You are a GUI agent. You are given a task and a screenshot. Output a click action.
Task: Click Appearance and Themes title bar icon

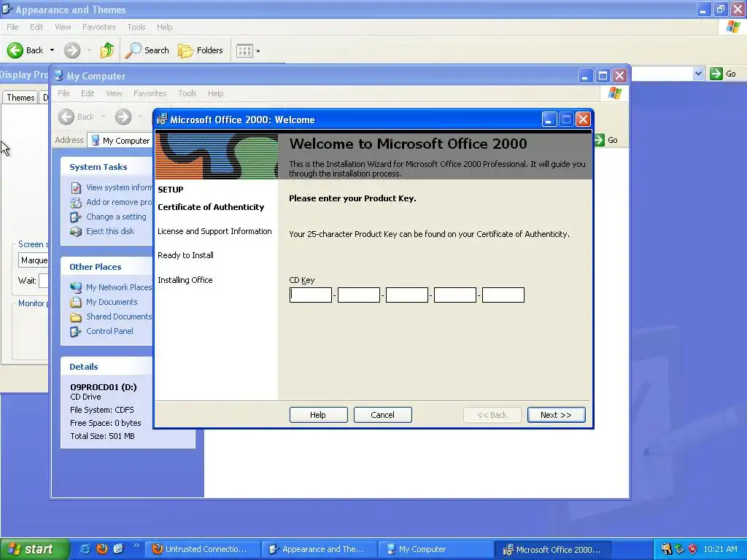(7, 9)
